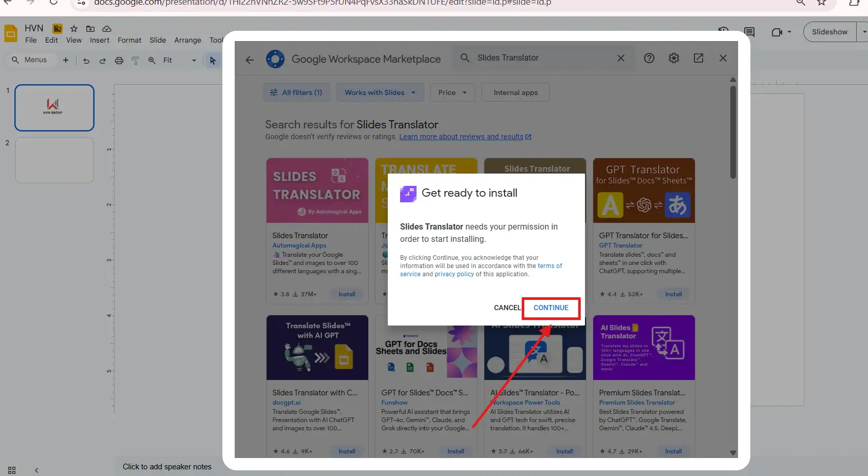Viewport: 868px width, 476px height.
Task: Expand the Works with Slides filter dropdown
Action: (380, 92)
